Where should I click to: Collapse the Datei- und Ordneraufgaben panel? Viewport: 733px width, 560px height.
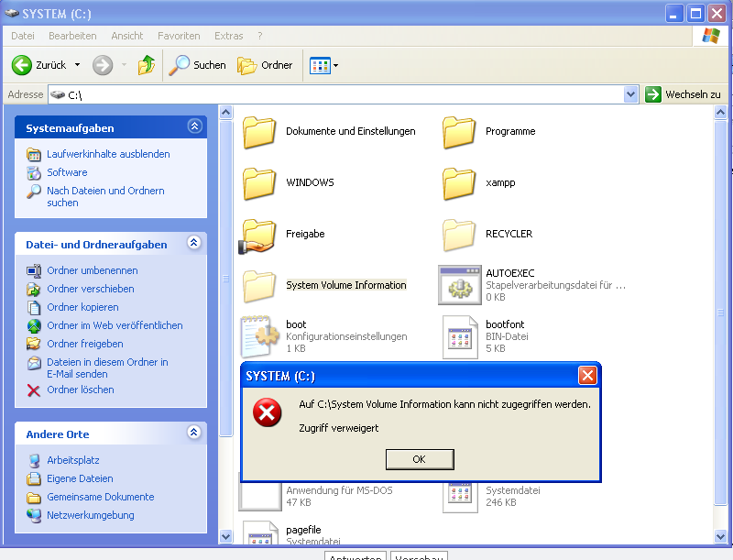tap(194, 242)
